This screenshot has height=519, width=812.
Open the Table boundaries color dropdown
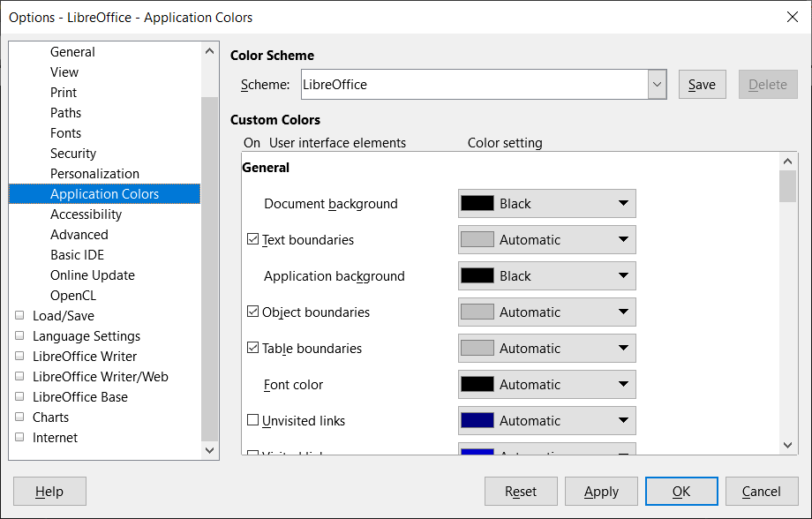pyautogui.click(x=547, y=349)
